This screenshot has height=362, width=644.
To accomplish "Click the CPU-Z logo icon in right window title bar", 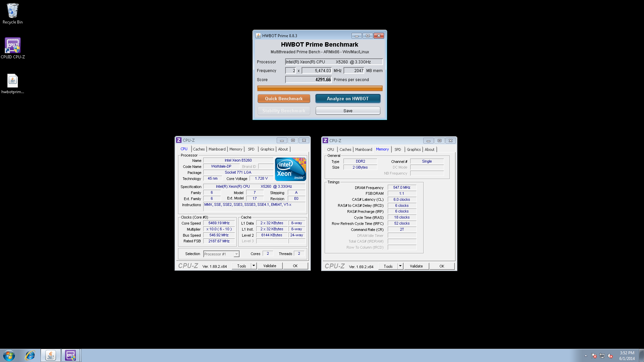I will (325, 140).
